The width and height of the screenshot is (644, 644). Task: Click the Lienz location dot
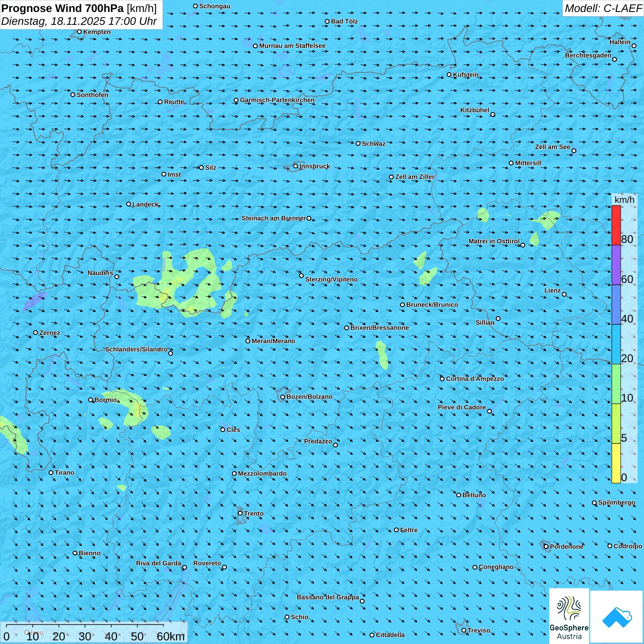pyautogui.click(x=564, y=294)
